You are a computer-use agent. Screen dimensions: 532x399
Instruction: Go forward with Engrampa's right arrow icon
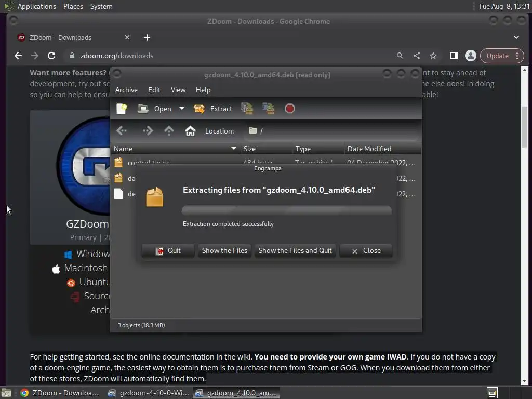click(x=148, y=131)
